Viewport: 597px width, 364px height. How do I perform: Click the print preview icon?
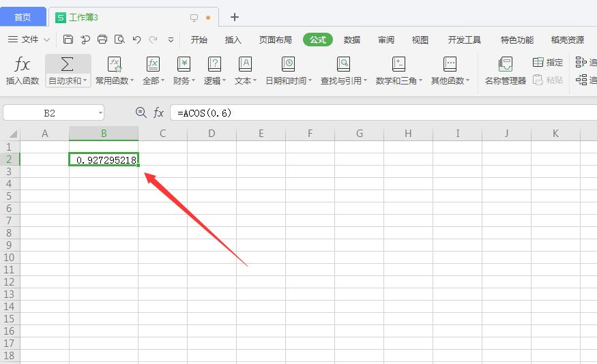coord(119,39)
